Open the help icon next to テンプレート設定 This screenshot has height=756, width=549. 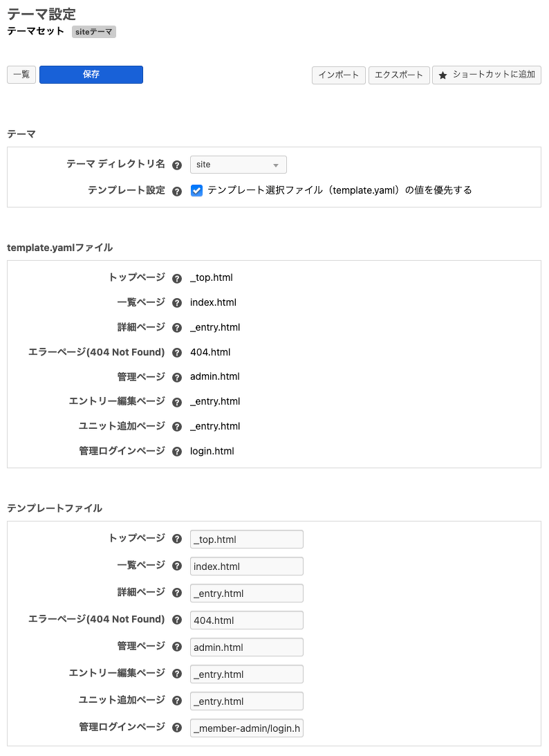(x=177, y=190)
